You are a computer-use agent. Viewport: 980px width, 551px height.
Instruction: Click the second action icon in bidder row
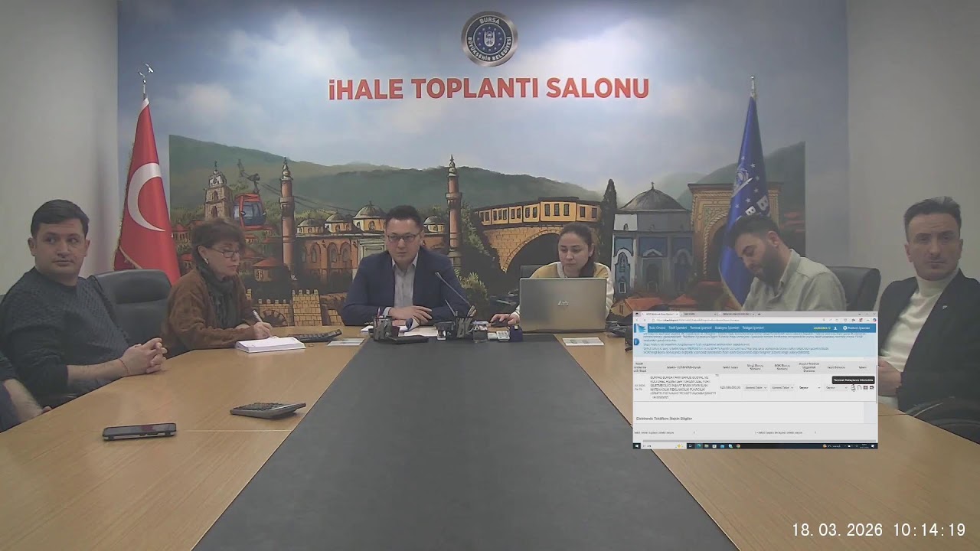(x=859, y=388)
